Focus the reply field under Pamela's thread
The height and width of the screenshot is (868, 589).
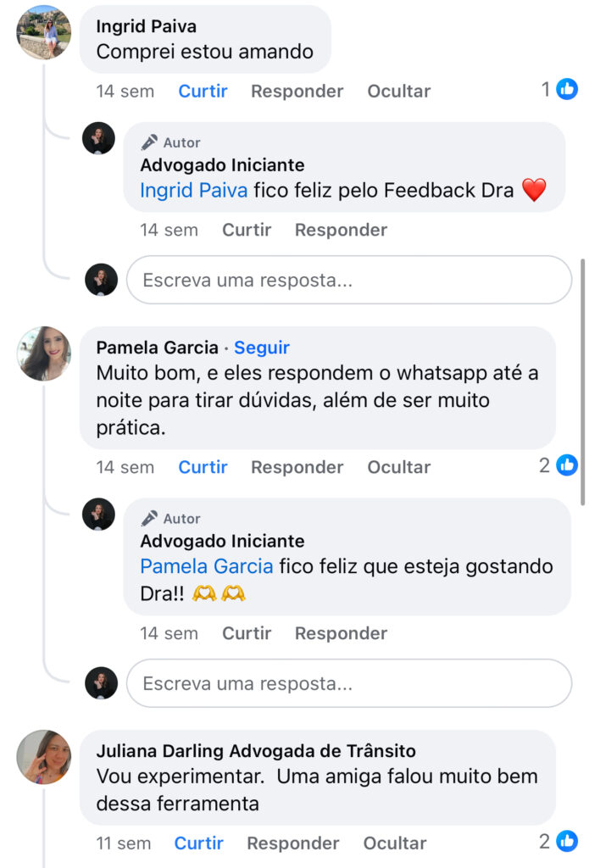[x=348, y=683]
